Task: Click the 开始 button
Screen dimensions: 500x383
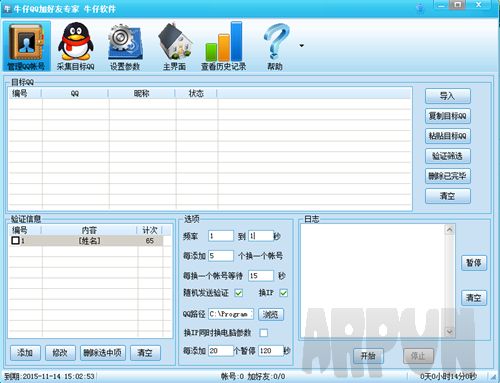Action: (368, 356)
